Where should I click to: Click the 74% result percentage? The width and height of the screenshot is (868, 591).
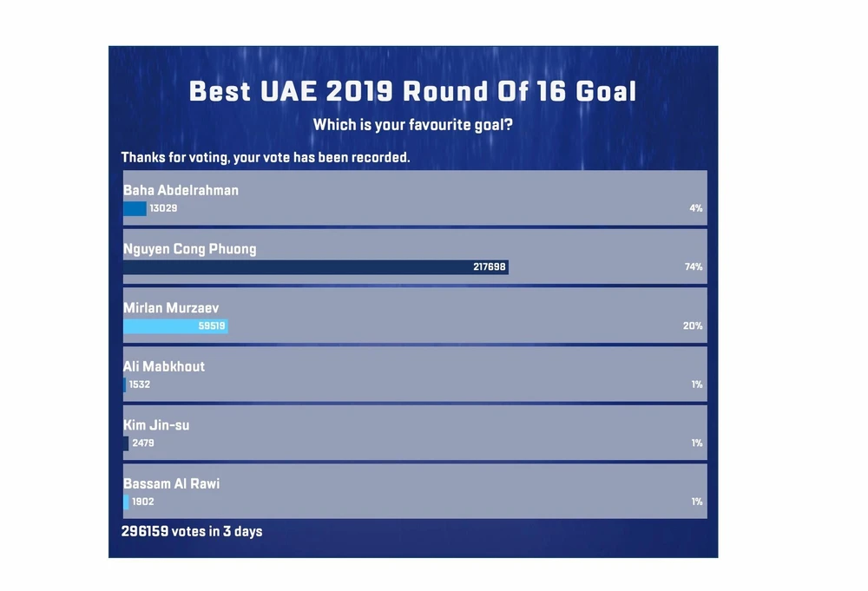[x=693, y=267]
